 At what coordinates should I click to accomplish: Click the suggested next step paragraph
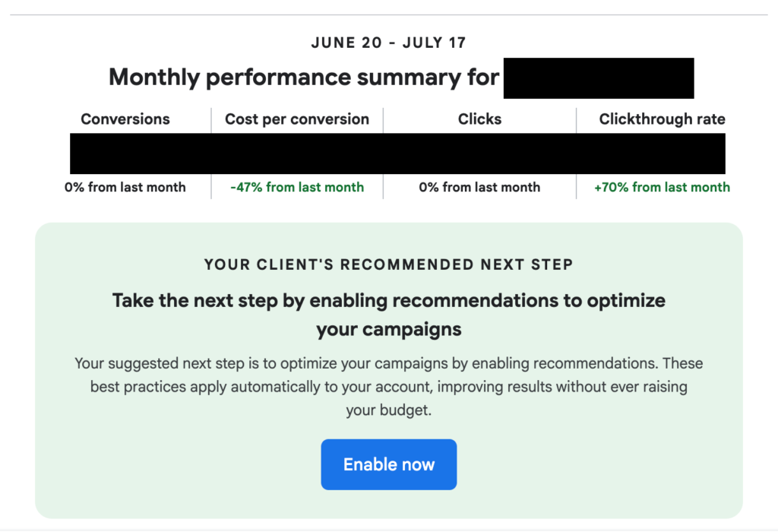coord(388,387)
